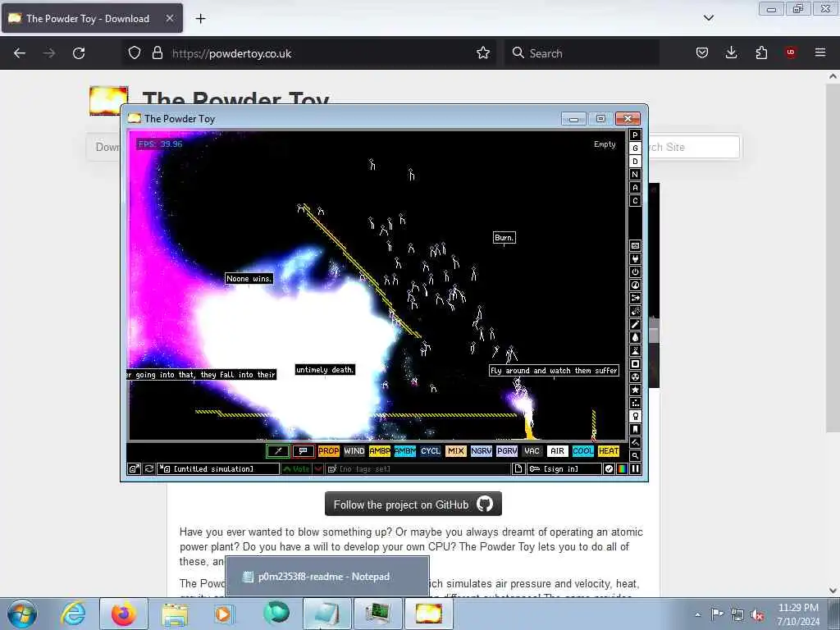Click the element search magnifier
This screenshot has height=630, width=840.
click(x=635, y=455)
